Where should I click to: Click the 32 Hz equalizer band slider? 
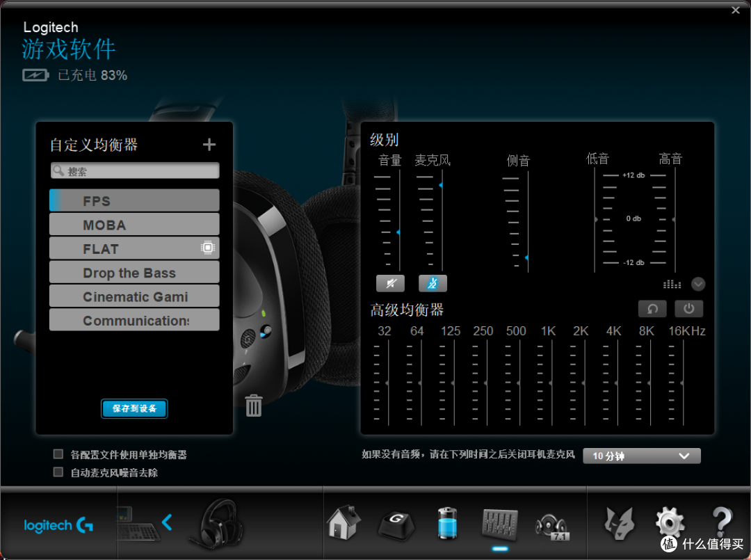387,383
